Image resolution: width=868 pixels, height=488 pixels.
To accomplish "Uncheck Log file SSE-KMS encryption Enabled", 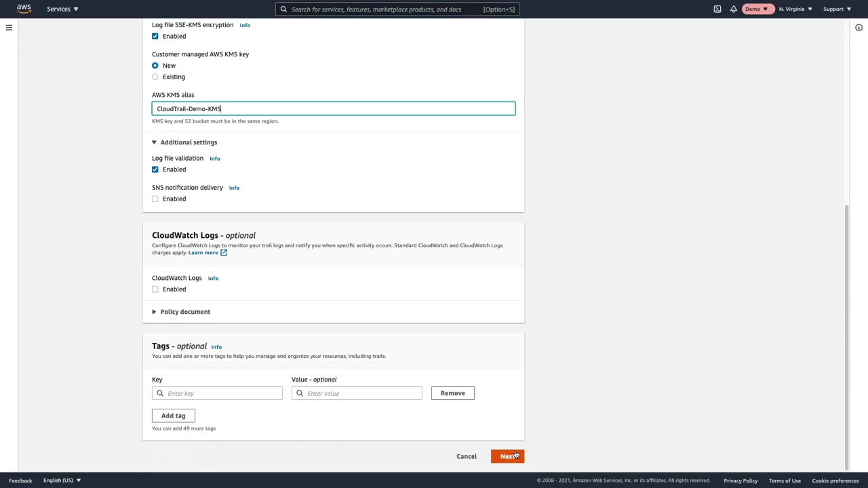I will coord(155,37).
